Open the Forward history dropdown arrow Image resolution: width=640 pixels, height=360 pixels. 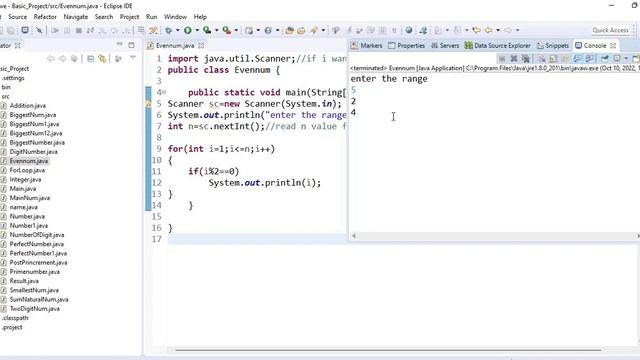tap(518, 30)
